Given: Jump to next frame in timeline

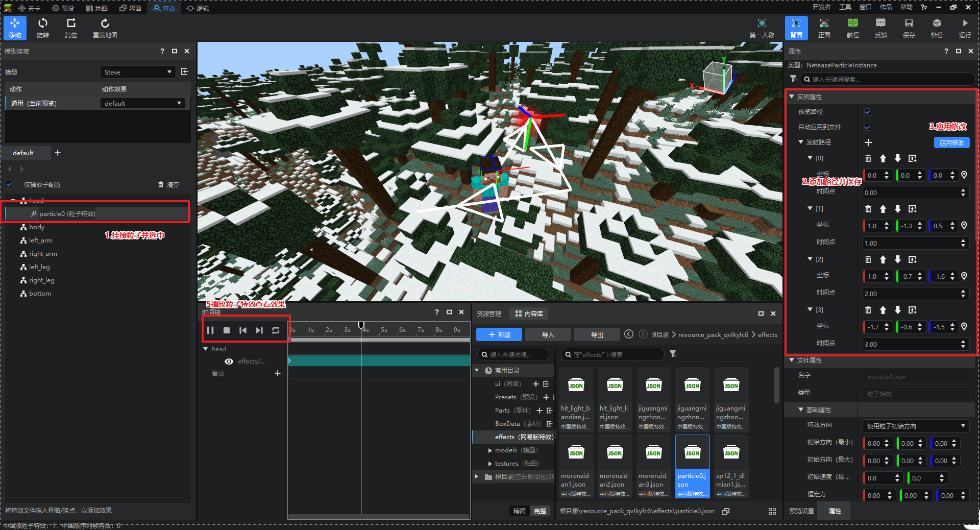Looking at the screenshot, I should pyautogui.click(x=259, y=330).
